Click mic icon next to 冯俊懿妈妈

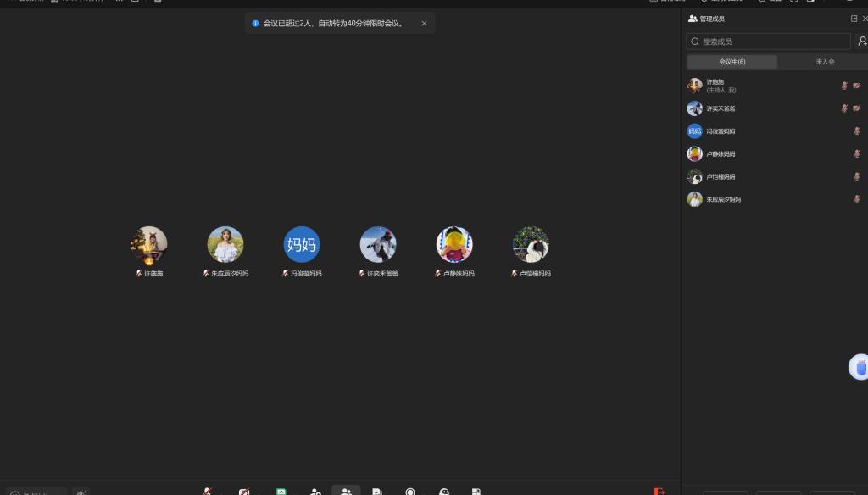coord(857,131)
